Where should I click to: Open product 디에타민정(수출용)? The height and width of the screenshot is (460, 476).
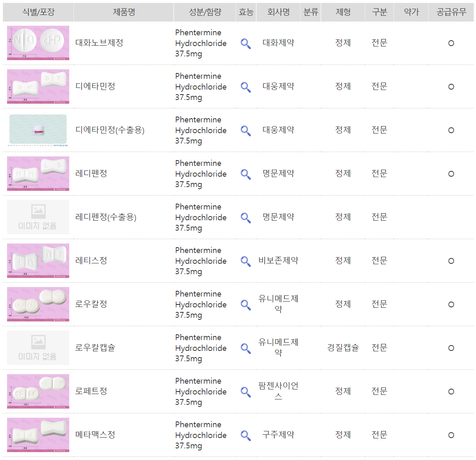pos(110,130)
